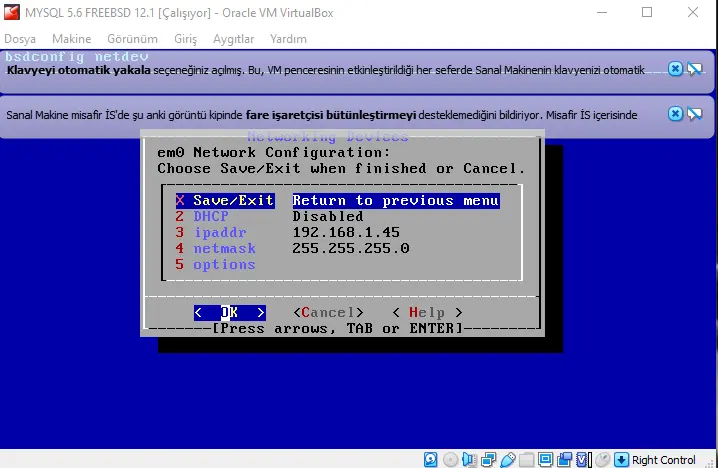Close the mouse pointer integration notification
718x468 pixels.
[675, 113]
